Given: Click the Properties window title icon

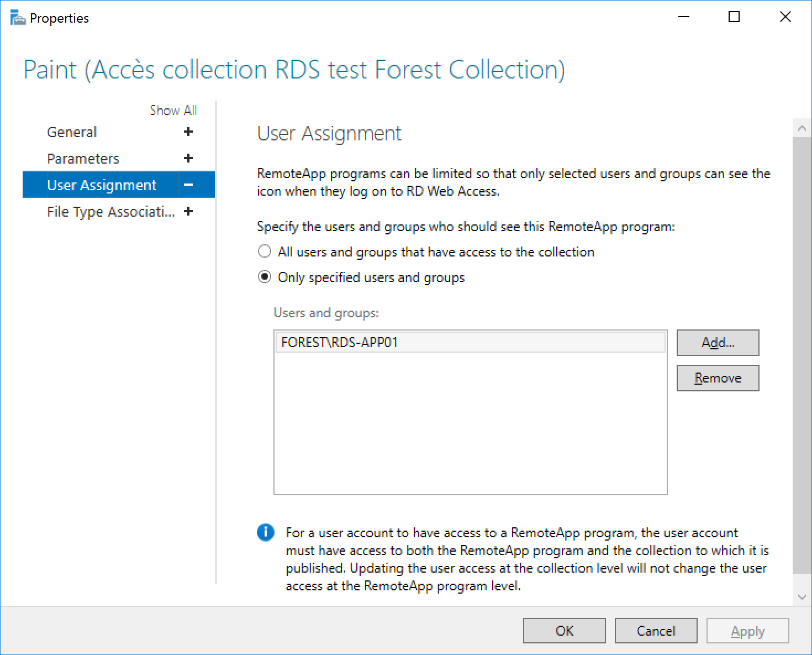Looking at the screenshot, I should click(x=18, y=18).
